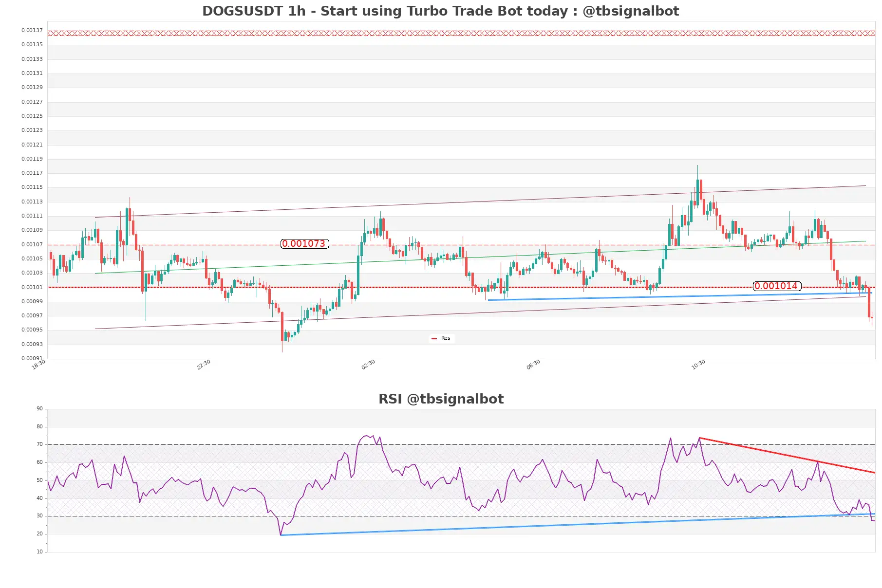Click the 0.00115 price axis label
882x588 pixels.
(32, 187)
